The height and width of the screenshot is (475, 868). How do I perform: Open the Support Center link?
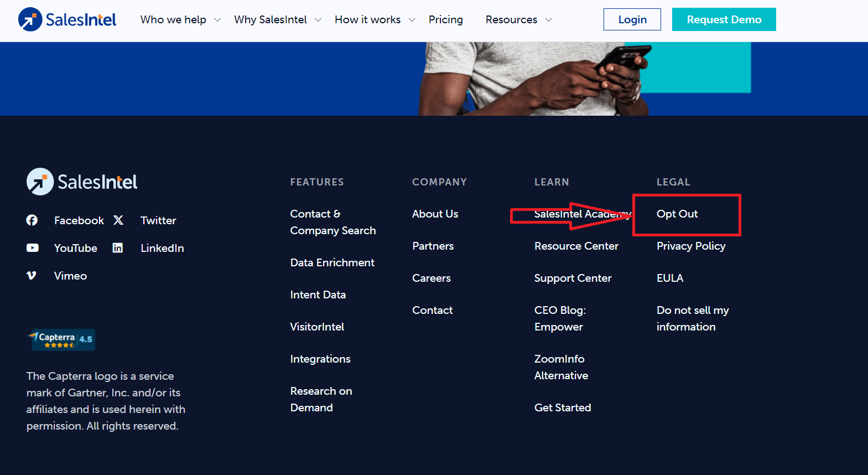tap(573, 278)
